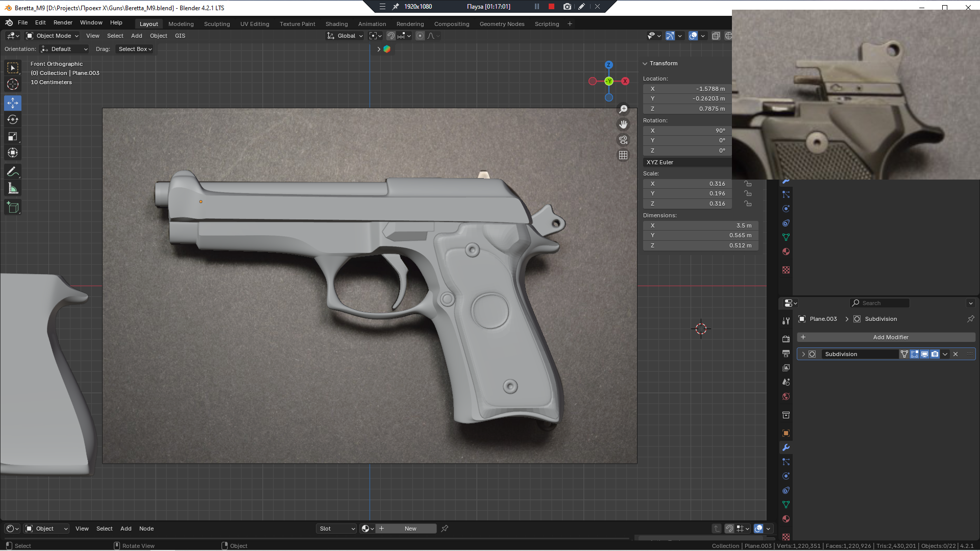Open Subdivision modifier extras dropdown arrow
The width and height of the screenshot is (980, 551).
tap(945, 354)
